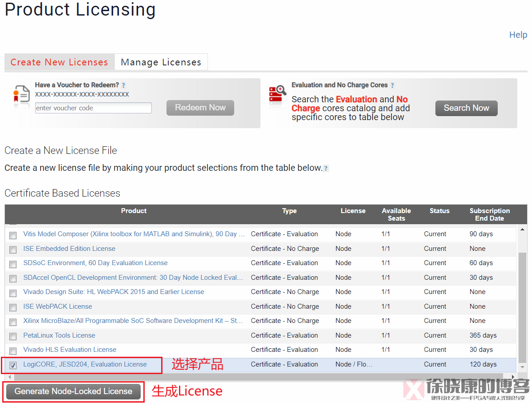Click the horizontal scrollbar right arrow
This screenshot has height=403, width=532.
tap(513, 377)
